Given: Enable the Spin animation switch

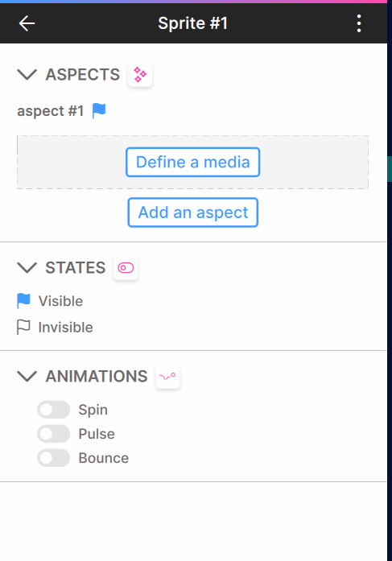Looking at the screenshot, I should coord(54,410).
